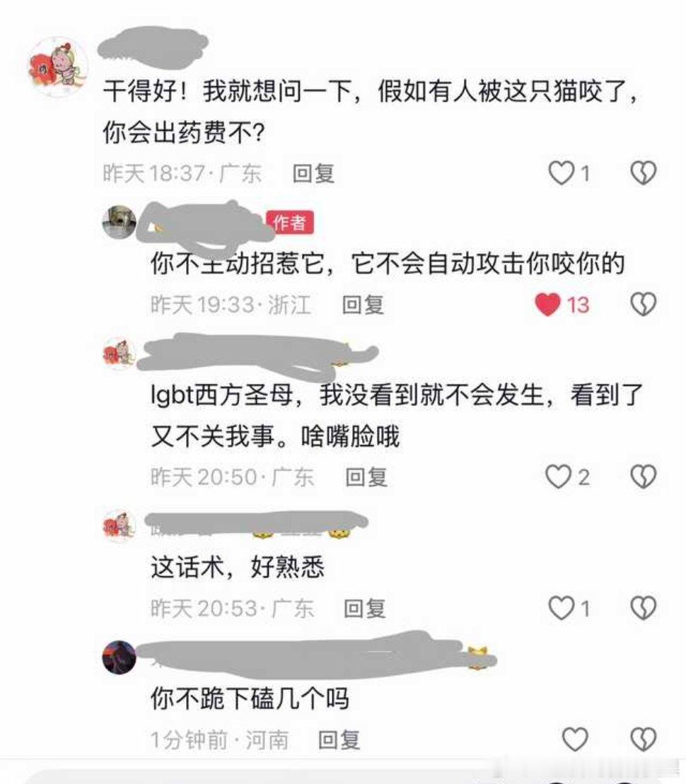Unlike the author's reply with 13 likes
Screen dimensions: 686x784
548,305
